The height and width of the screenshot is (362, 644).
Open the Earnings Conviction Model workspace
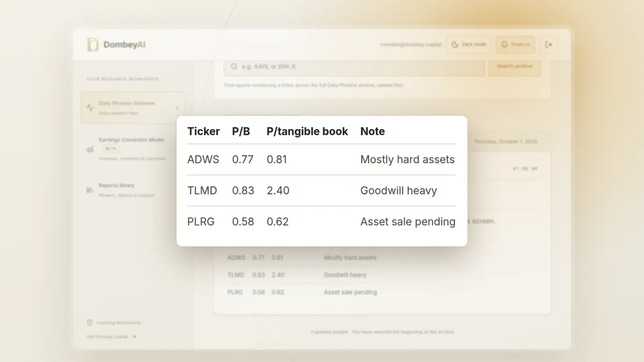pos(133,149)
